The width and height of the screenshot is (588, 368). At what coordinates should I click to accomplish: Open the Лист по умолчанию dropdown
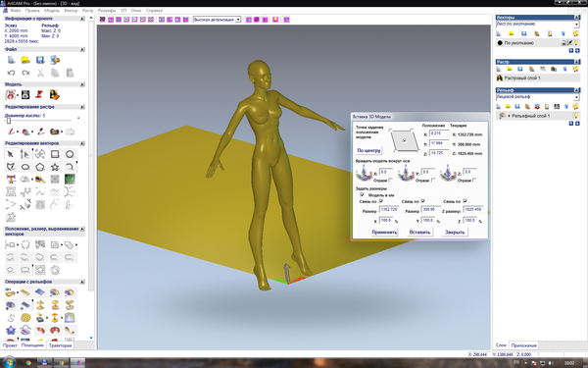click(577, 25)
